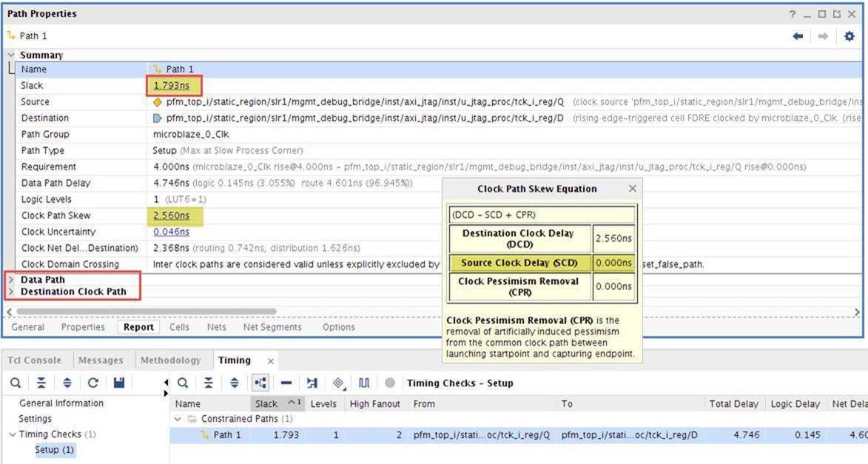This screenshot has width=868, height=464.
Task: Click the Source path value in Summary
Action: pyautogui.click(x=365, y=102)
